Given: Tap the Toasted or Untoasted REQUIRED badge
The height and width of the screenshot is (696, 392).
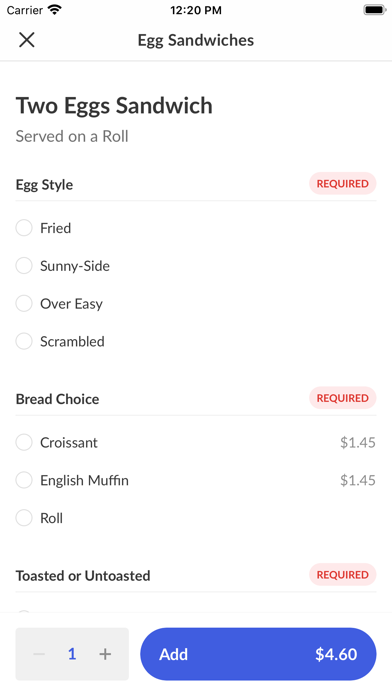Looking at the screenshot, I should click(342, 574).
